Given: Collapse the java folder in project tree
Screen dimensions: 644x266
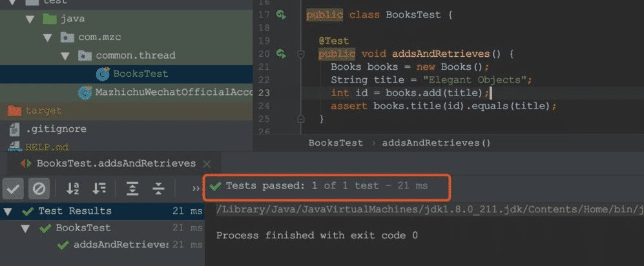Looking at the screenshot, I should [30, 19].
